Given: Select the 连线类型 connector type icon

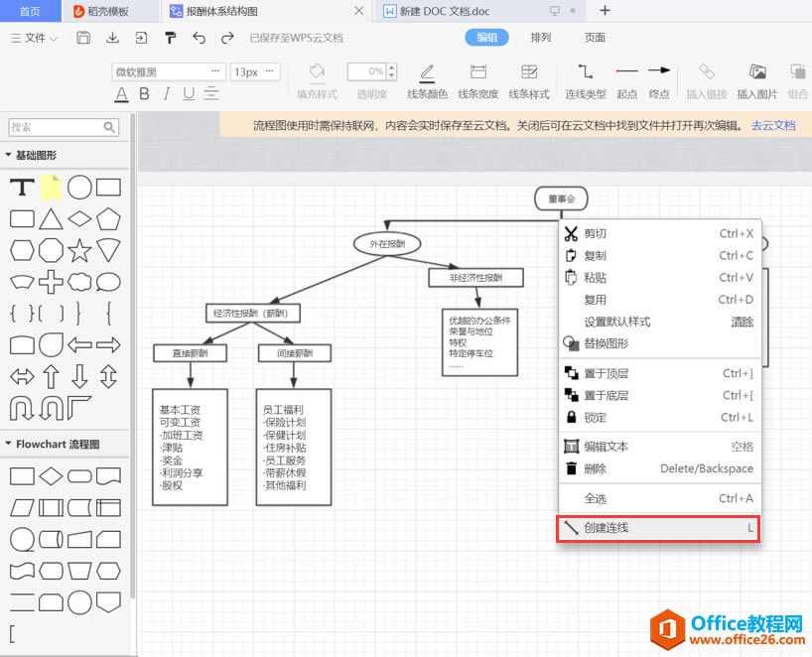Looking at the screenshot, I should [x=585, y=71].
